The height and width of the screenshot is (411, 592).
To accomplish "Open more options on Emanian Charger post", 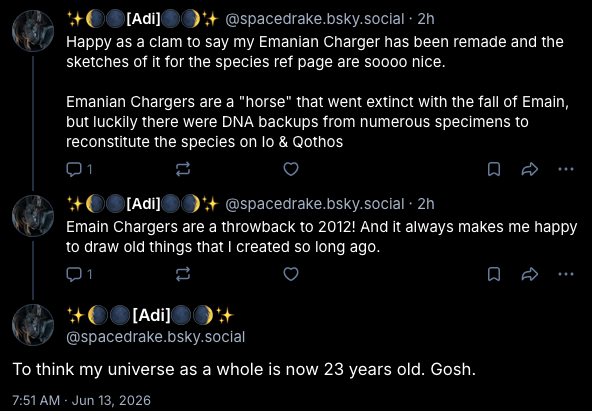I will [x=566, y=169].
